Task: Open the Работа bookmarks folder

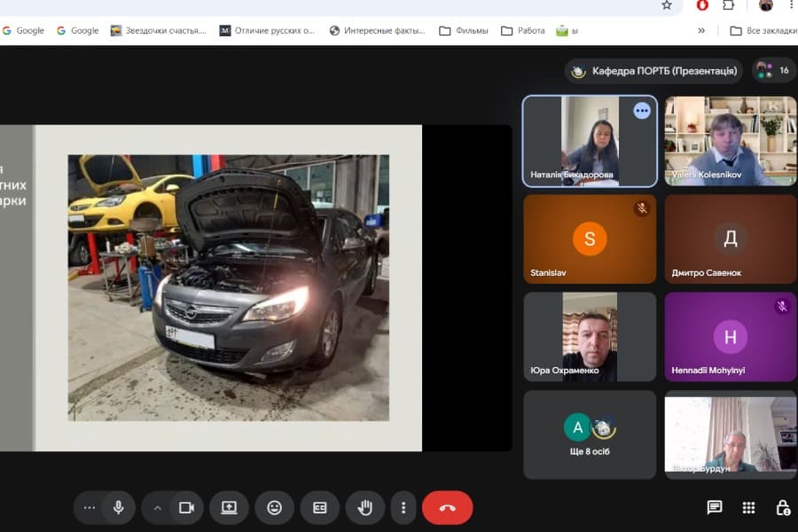Action: (523, 30)
